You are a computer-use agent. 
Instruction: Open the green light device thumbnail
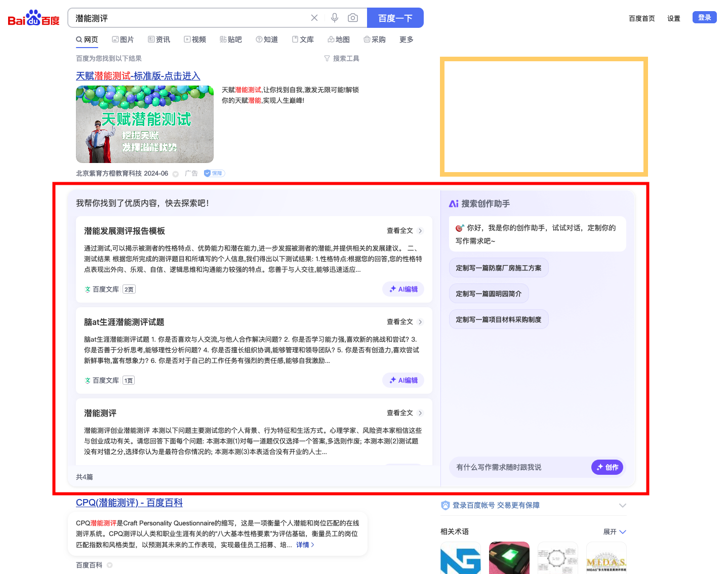[x=509, y=558]
